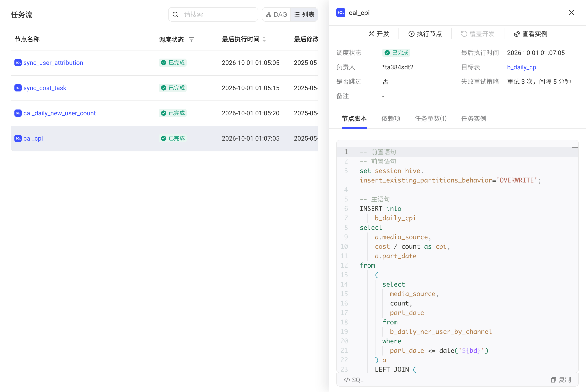Click the SQL language label in code footer

[353, 380]
